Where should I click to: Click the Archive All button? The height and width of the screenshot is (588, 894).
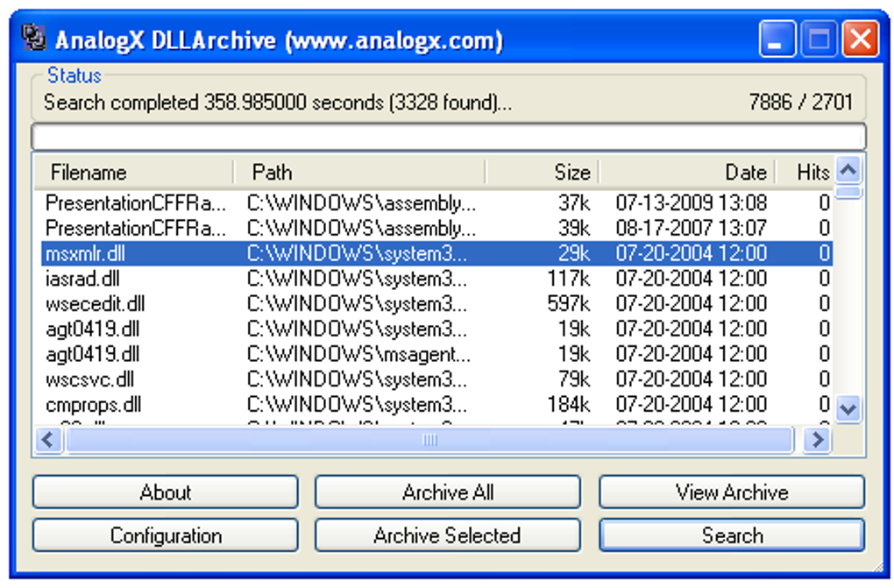(448, 492)
